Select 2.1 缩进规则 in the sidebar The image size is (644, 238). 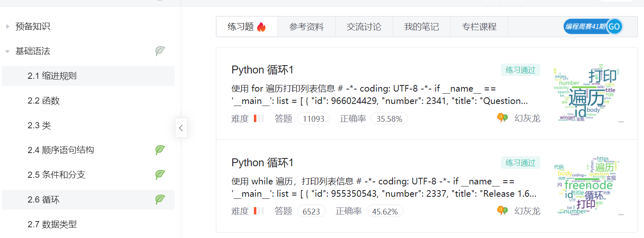(x=88, y=76)
